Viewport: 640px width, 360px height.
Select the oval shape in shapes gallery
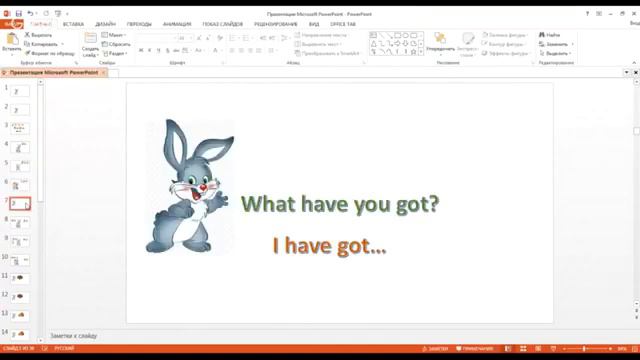click(405, 36)
